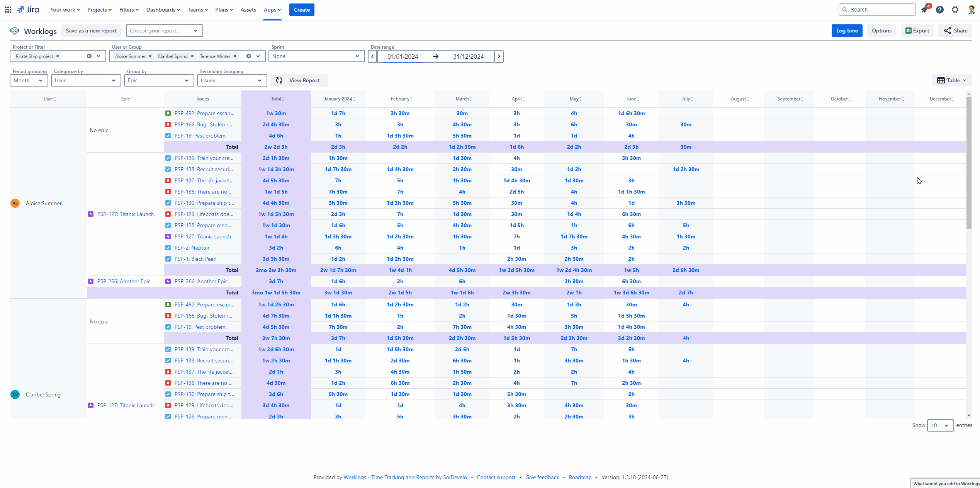
Task: Open the Table view mode dropdown
Action: click(951, 80)
